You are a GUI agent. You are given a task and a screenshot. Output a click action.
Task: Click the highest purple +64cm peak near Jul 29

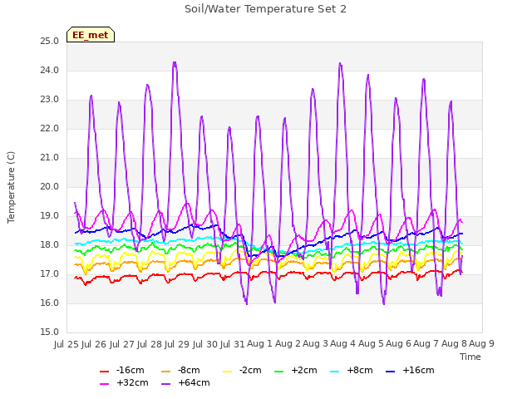coord(175,63)
